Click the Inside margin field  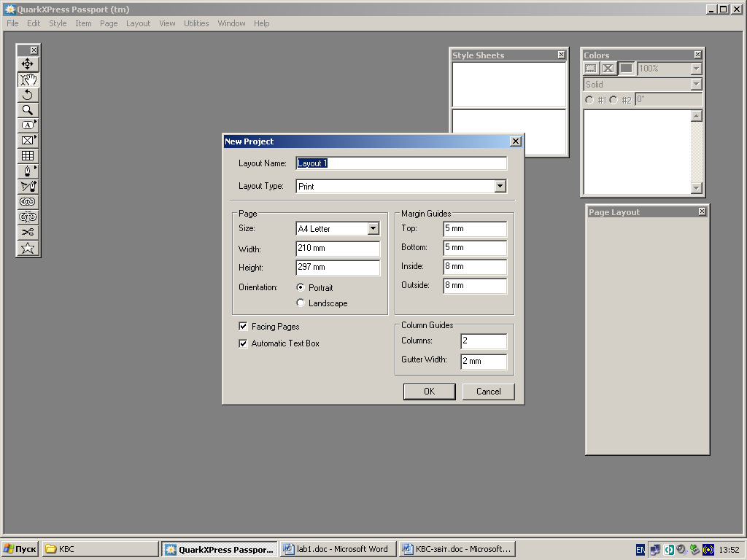[475, 267]
